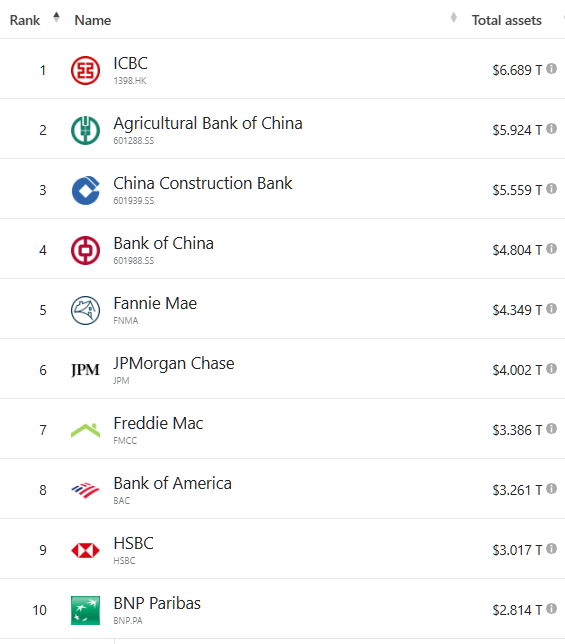Click the Total assets column header

tap(506, 20)
